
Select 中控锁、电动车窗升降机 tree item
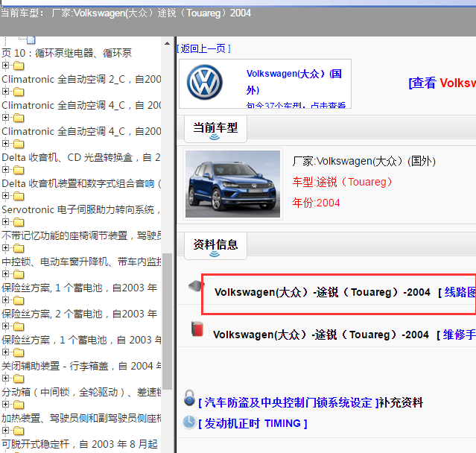[x=81, y=262]
